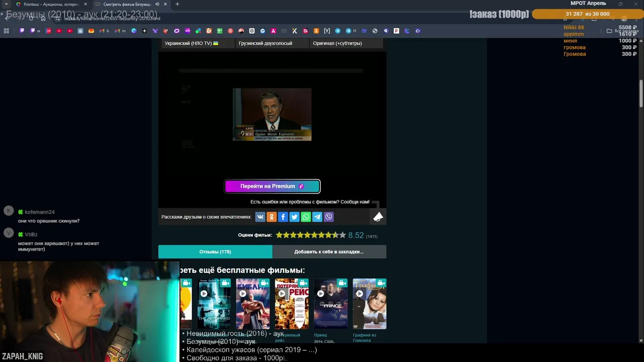Click the rezka address bar URL

(x=112, y=19)
